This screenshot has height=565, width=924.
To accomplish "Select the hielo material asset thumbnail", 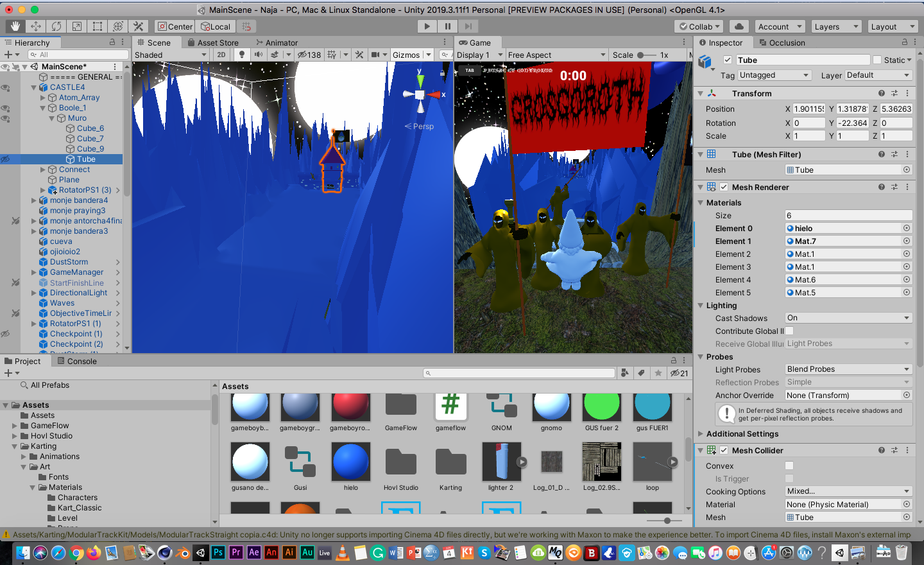I will pyautogui.click(x=351, y=462).
